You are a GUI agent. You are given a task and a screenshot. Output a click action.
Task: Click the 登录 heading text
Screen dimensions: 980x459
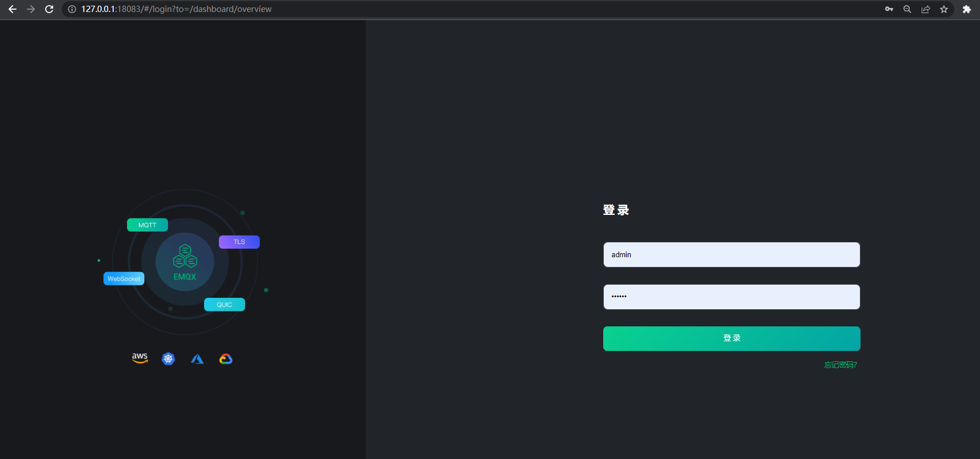point(616,210)
